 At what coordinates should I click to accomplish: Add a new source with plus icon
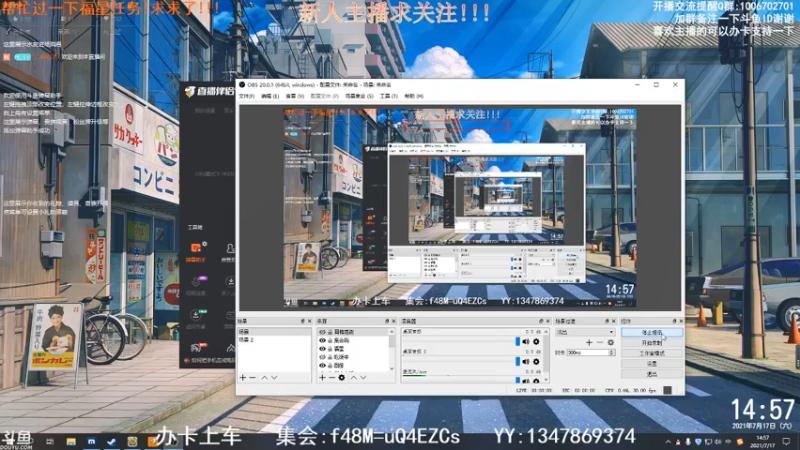(322, 378)
